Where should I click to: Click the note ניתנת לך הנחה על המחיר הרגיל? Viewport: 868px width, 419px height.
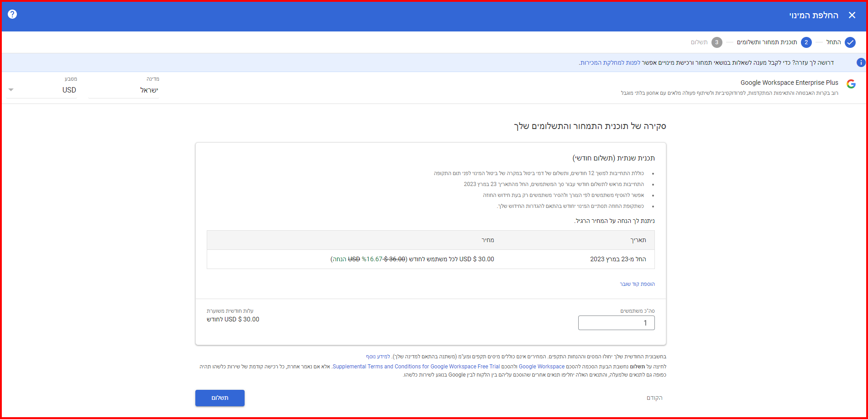(614, 221)
